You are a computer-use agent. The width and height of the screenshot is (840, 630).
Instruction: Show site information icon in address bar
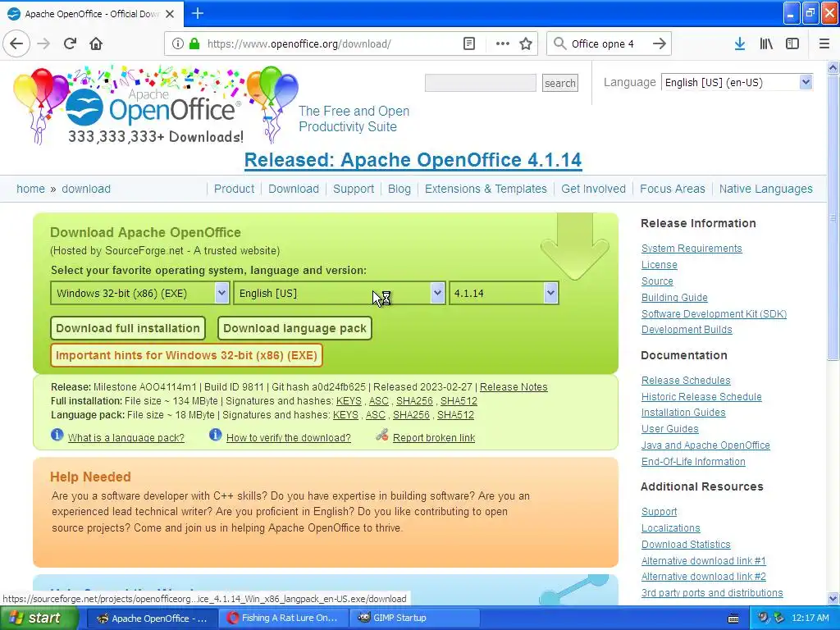click(x=178, y=43)
